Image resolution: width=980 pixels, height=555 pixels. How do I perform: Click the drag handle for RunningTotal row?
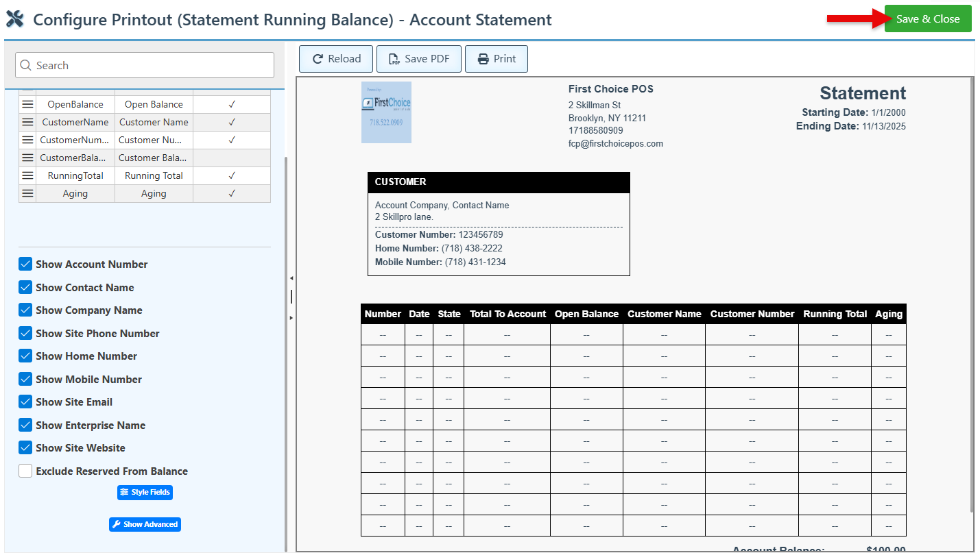click(27, 175)
